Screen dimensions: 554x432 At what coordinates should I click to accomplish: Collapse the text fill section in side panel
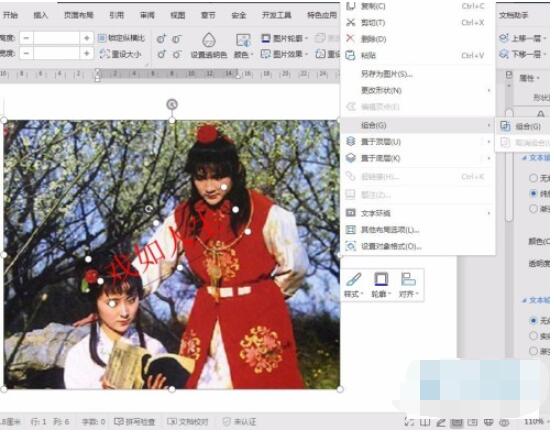tap(524, 158)
